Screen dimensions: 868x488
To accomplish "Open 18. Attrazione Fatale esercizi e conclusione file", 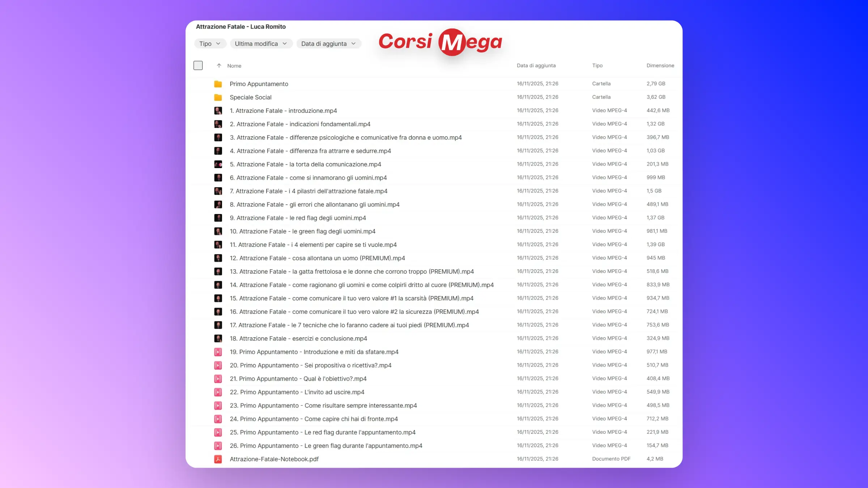I will tap(298, 338).
